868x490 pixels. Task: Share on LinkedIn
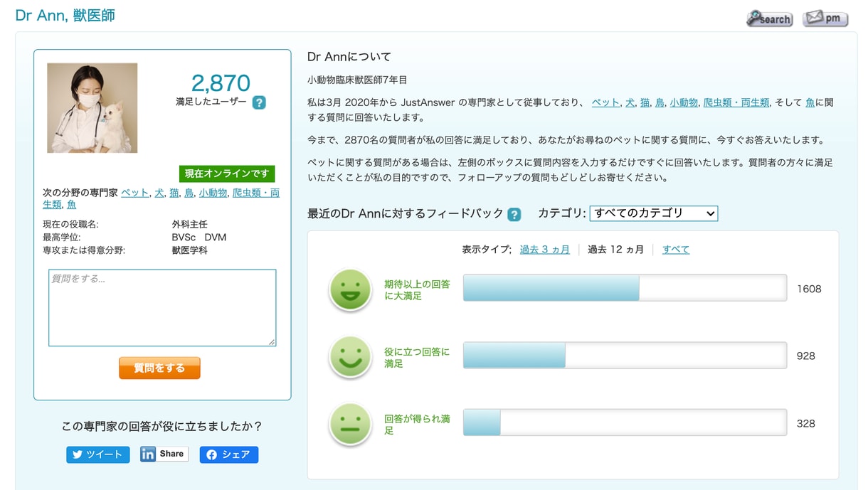(x=164, y=454)
